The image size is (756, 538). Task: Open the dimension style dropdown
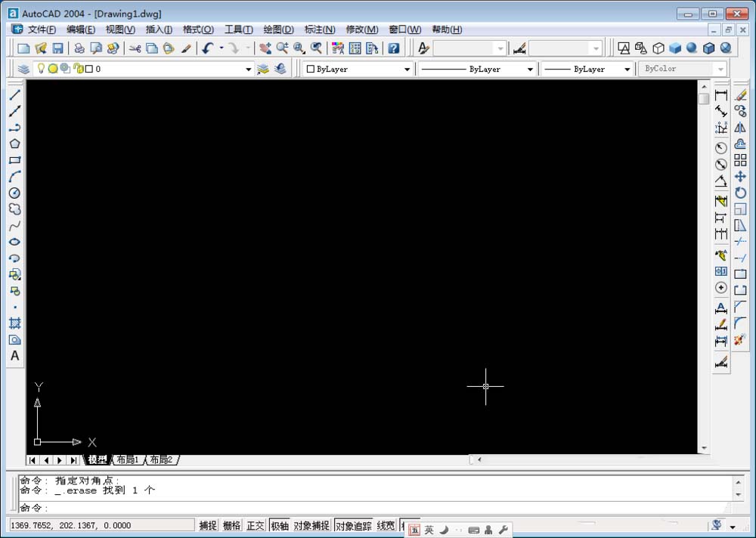click(596, 48)
